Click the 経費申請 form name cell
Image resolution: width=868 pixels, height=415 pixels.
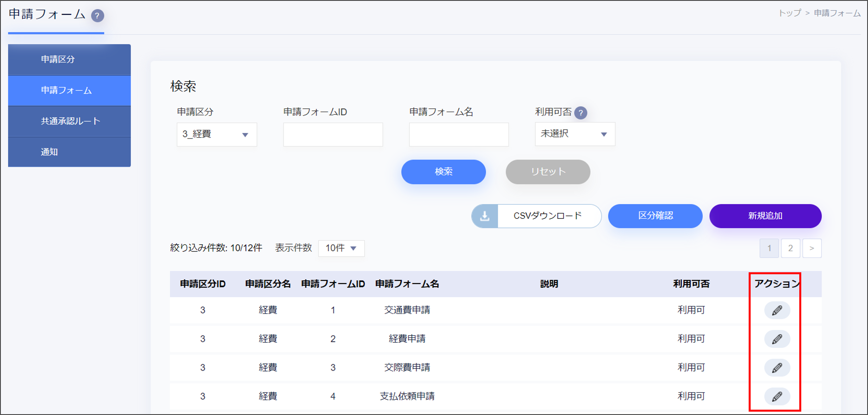pyautogui.click(x=407, y=339)
